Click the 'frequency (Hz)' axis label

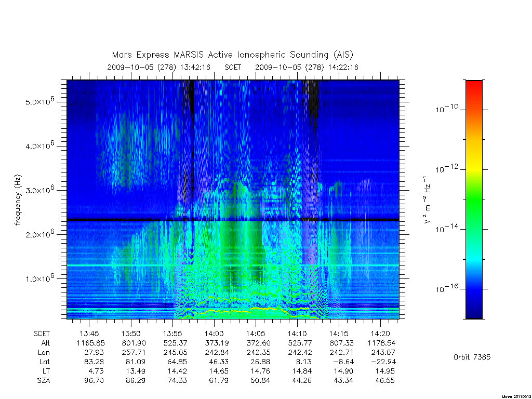point(18,200)
